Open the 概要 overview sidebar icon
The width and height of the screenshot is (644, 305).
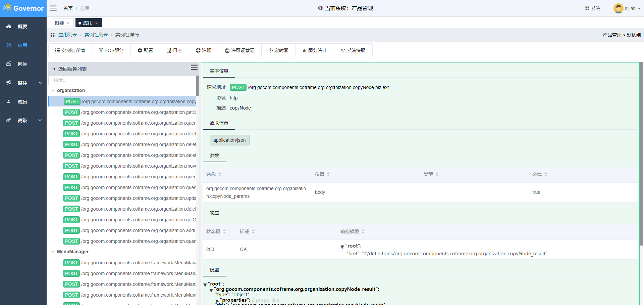tap(9, 27)
